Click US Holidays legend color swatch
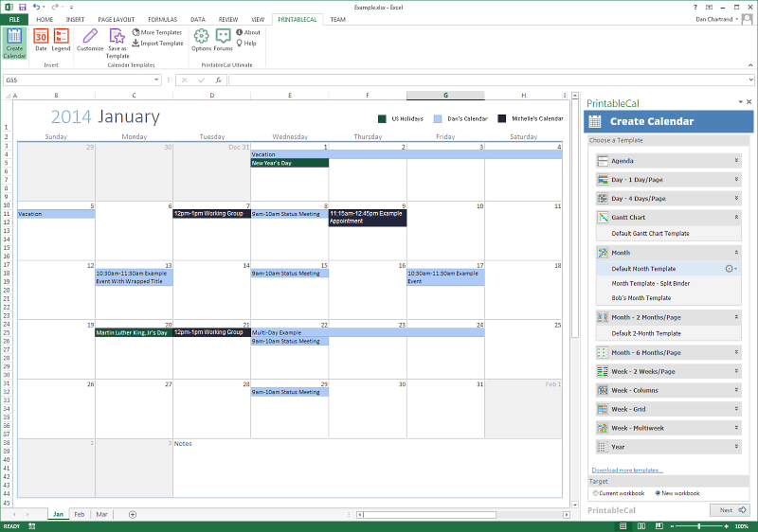Screen dimensions: 758x532 coord(382,118)
